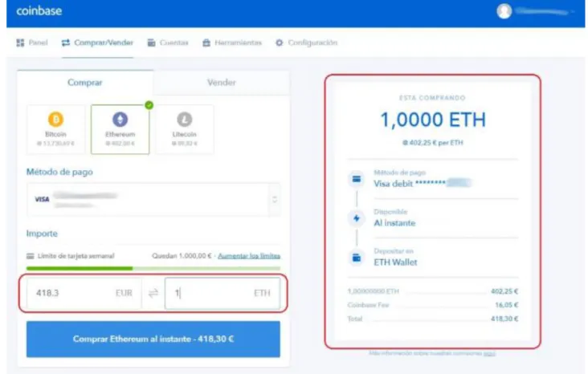
Task: Choose the Litecoin currency card
Action: [185, 130]
